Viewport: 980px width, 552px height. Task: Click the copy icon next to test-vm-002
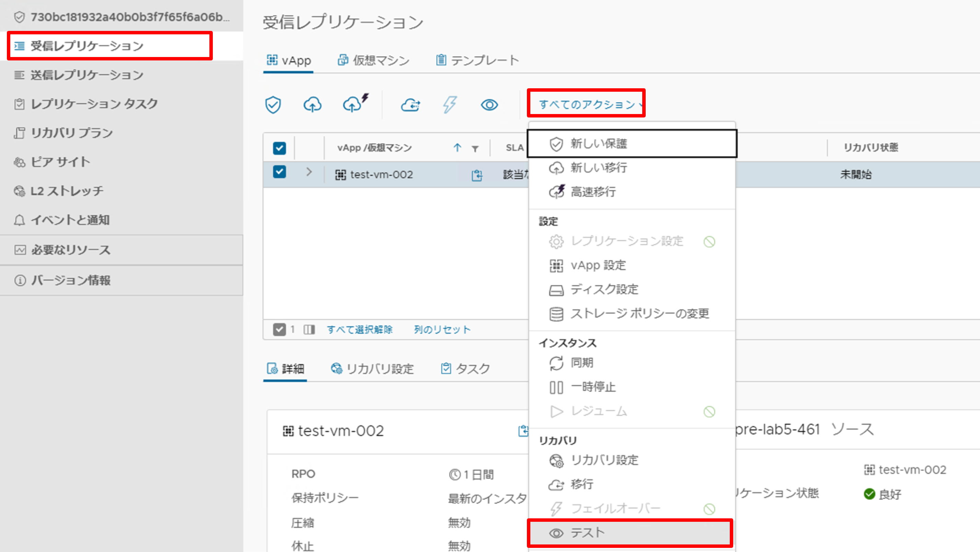pos(477,175)
